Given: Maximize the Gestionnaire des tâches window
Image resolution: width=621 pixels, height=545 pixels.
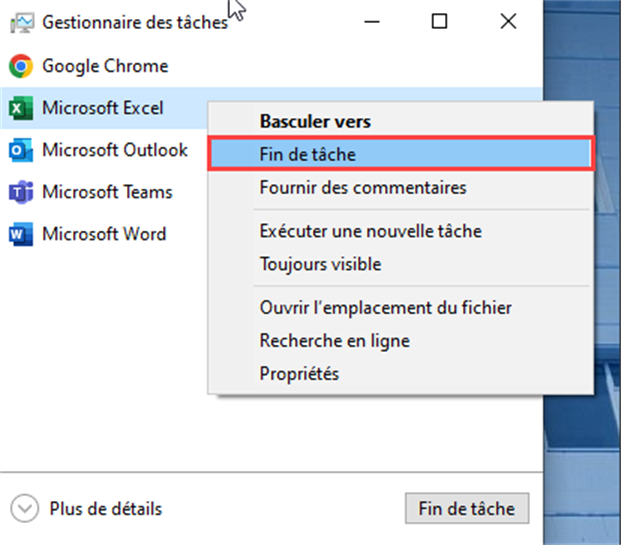Looking at the screenshot, I should (439, 21).
